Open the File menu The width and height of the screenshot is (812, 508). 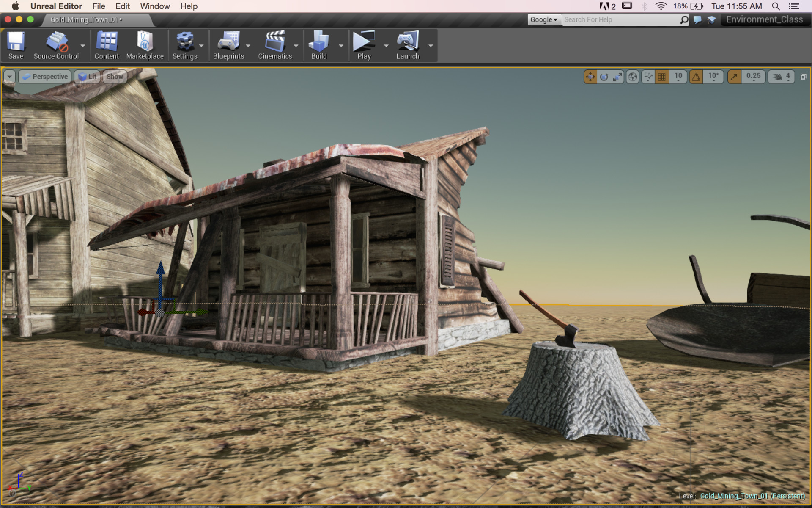(99, 6)
